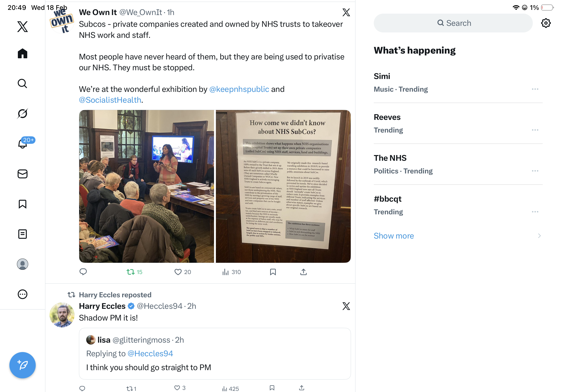Open Explore via the magnifier sidebar icon
This screenshot has width=561, height=392.
(23, 83)
